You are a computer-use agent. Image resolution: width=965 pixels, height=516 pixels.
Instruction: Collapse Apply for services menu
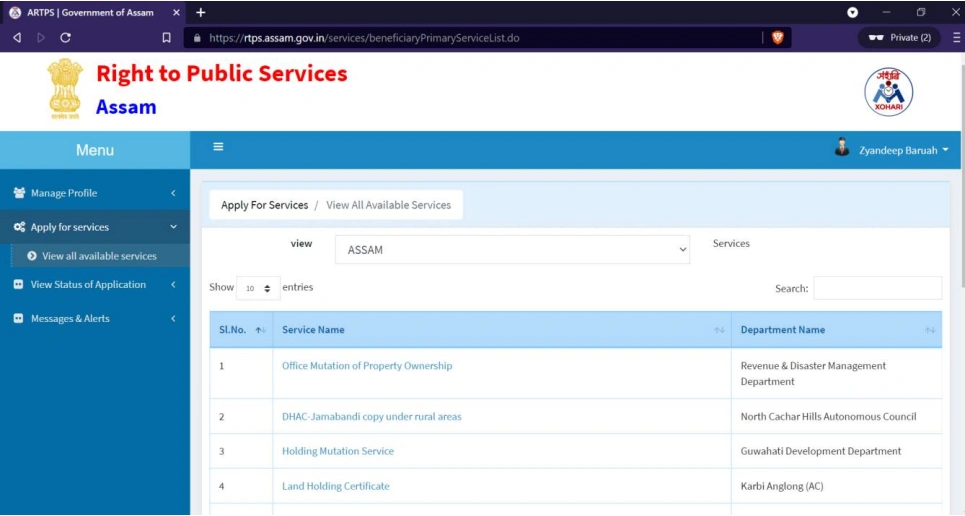[95, 227]
